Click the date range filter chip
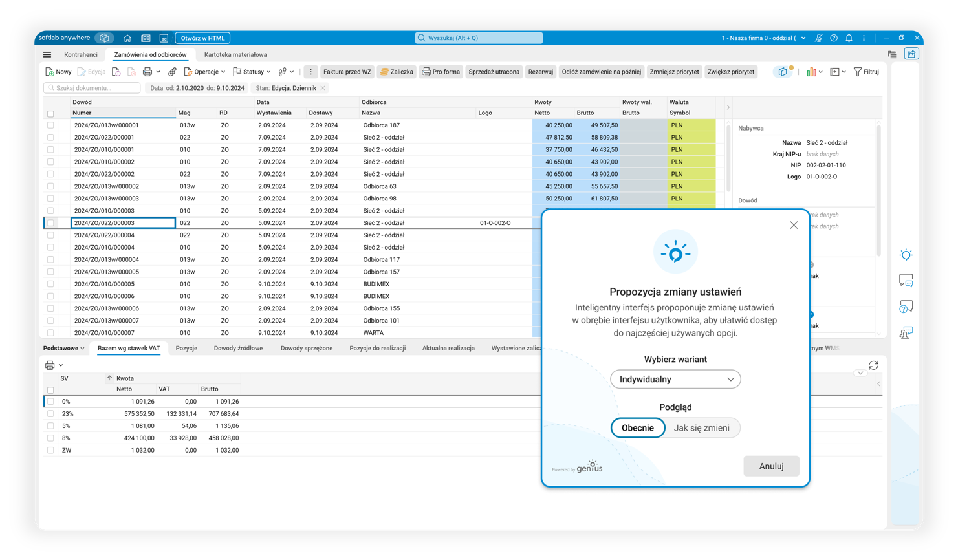Viewport: 958px width, 560px height. click(197, 88)
